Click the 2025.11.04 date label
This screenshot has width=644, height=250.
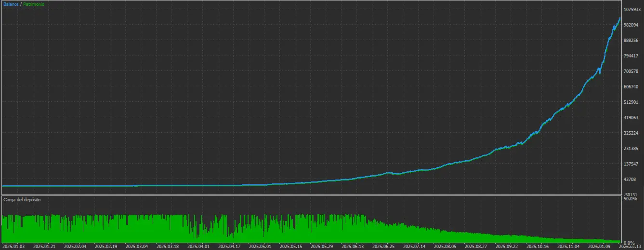coord(569,246)
